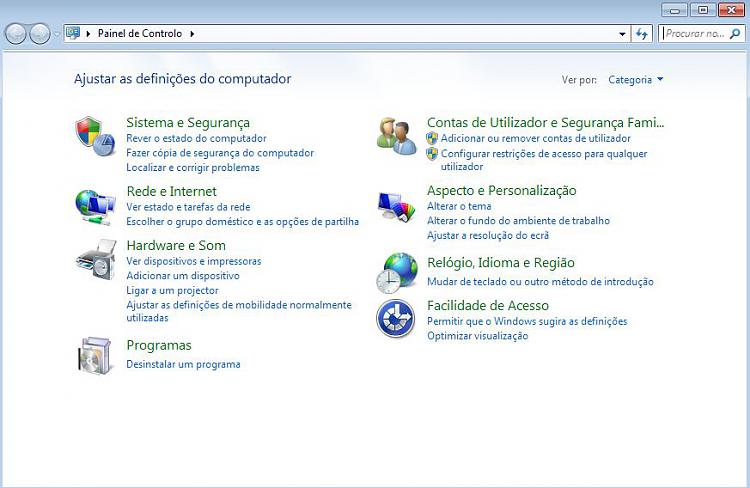Click Escolher o grupo doméstico link
750x488 pixels.
click(x=243, y=222)
